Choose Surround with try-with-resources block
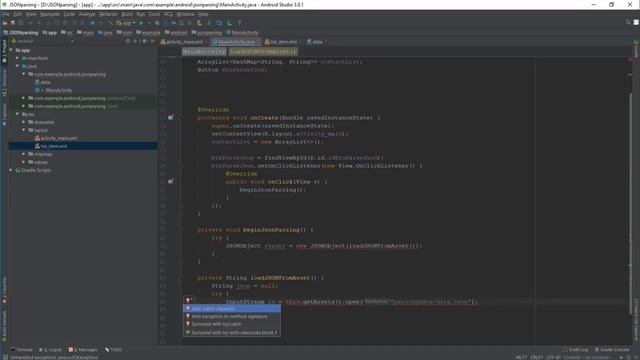This screenshot has height=360, width=640. (232, 332)
